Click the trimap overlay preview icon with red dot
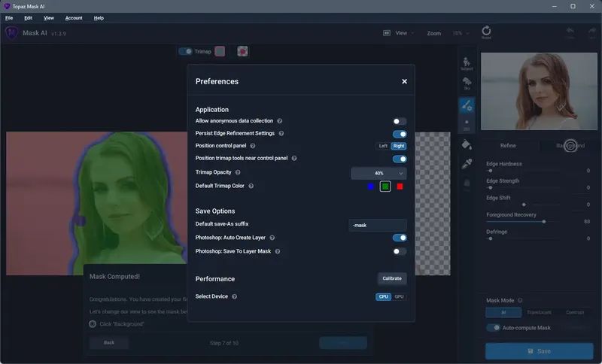This screenshot has height=364, width=602. (x=242, y=51)
